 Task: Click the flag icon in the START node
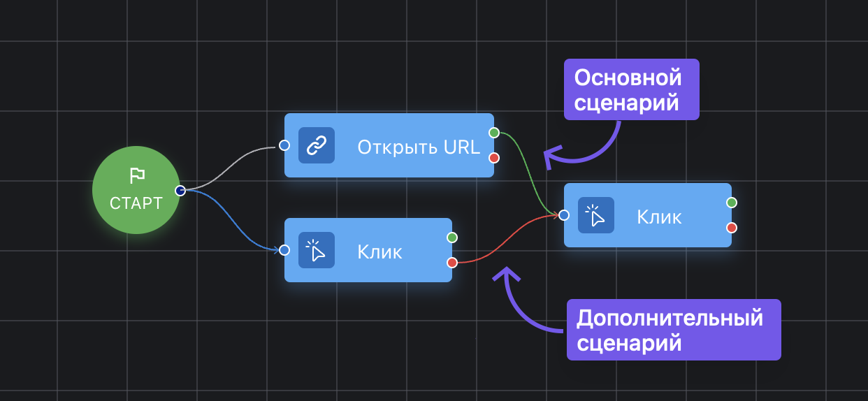tap(136, 175)
